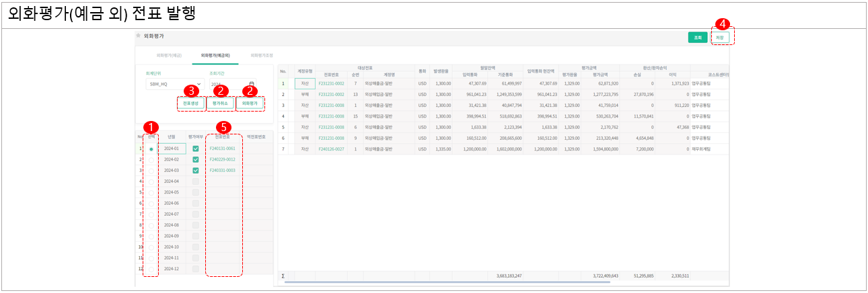Click voucher F240126-0027 in the detail grid

330,149
